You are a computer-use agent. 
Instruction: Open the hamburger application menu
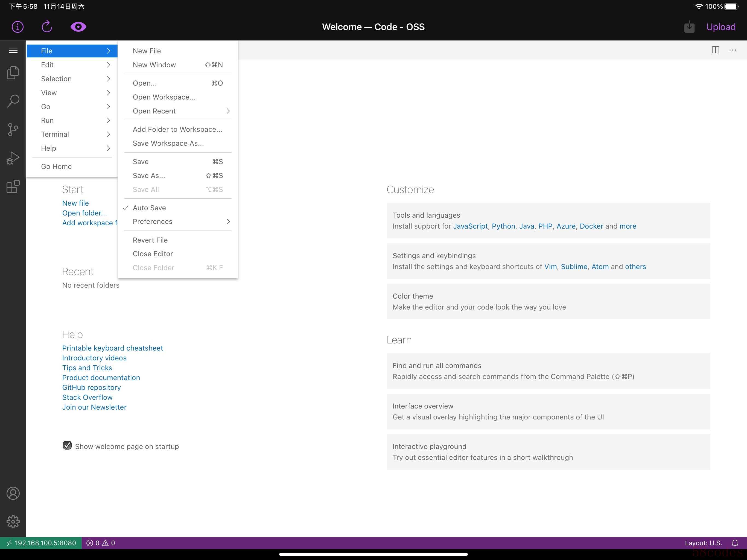pyautogui.click(x=13, y=50)
